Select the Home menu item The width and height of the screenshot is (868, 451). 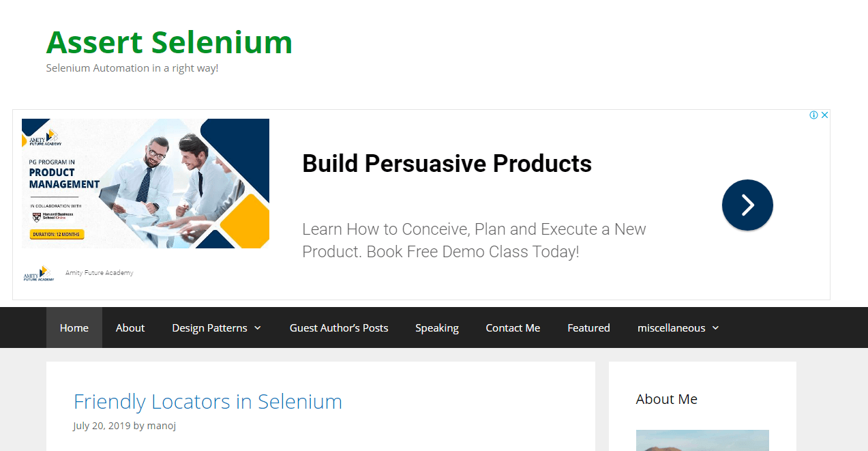(x=74, y=328)
